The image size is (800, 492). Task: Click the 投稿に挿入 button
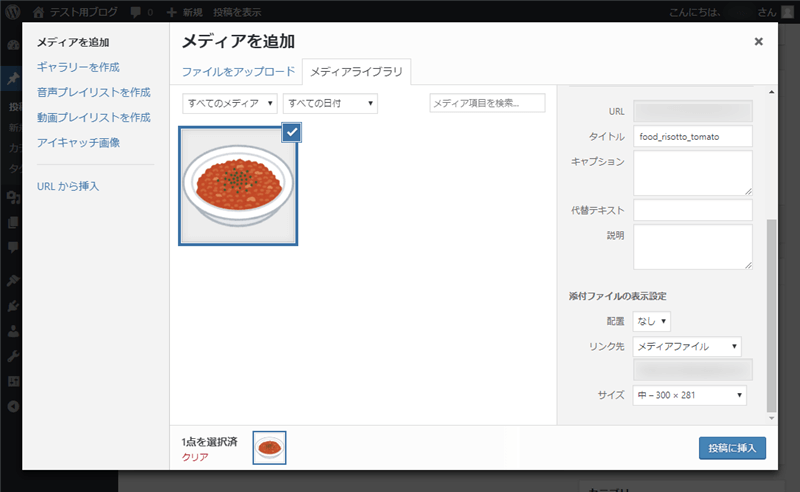point(732,448)
